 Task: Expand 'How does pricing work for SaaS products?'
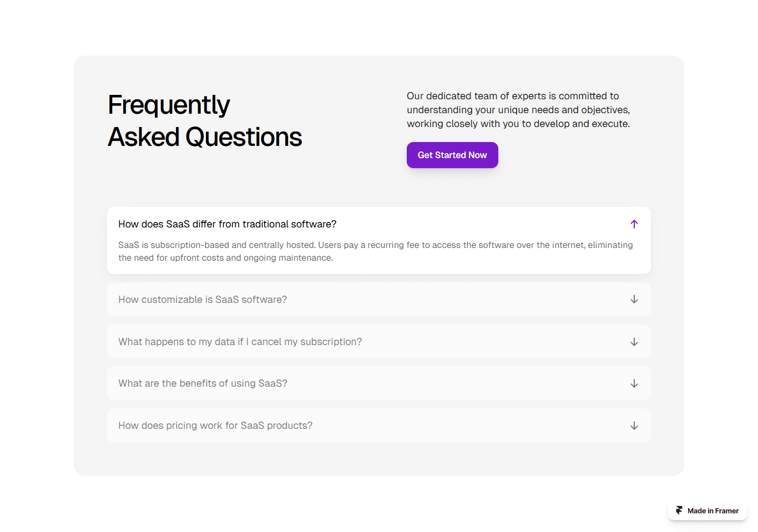pos(215,425)
